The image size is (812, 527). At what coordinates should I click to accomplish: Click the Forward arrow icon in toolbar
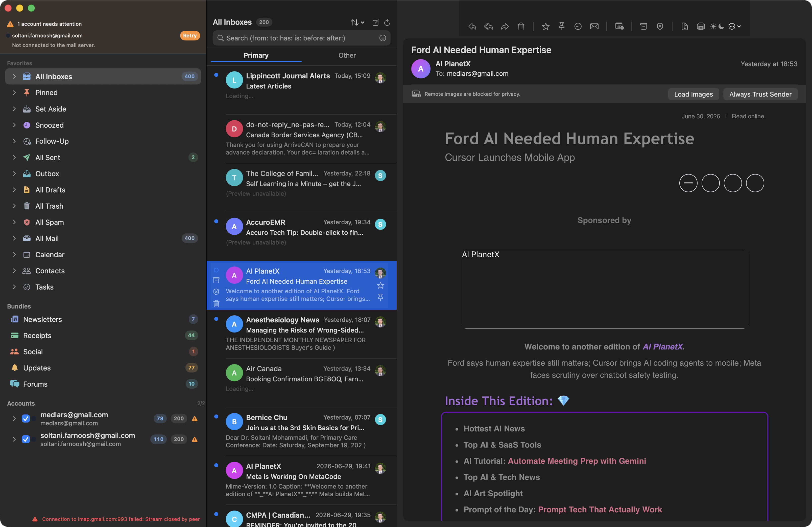click(505, 26)
